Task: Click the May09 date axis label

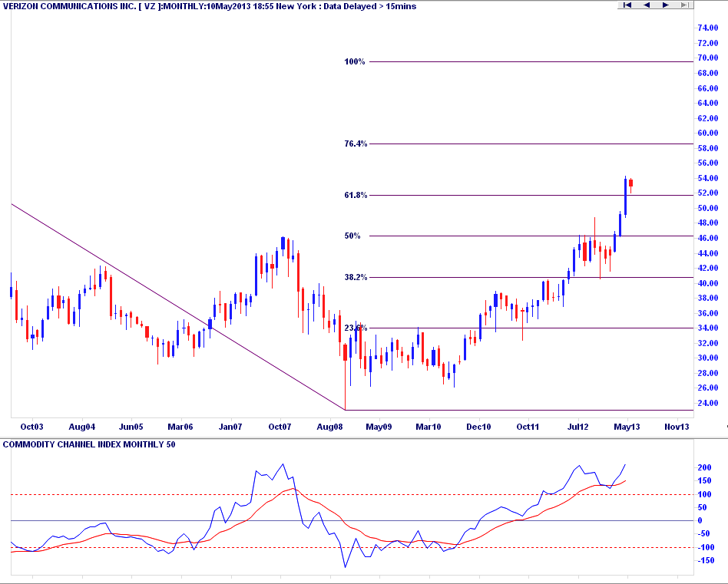Action: point(379,427)
